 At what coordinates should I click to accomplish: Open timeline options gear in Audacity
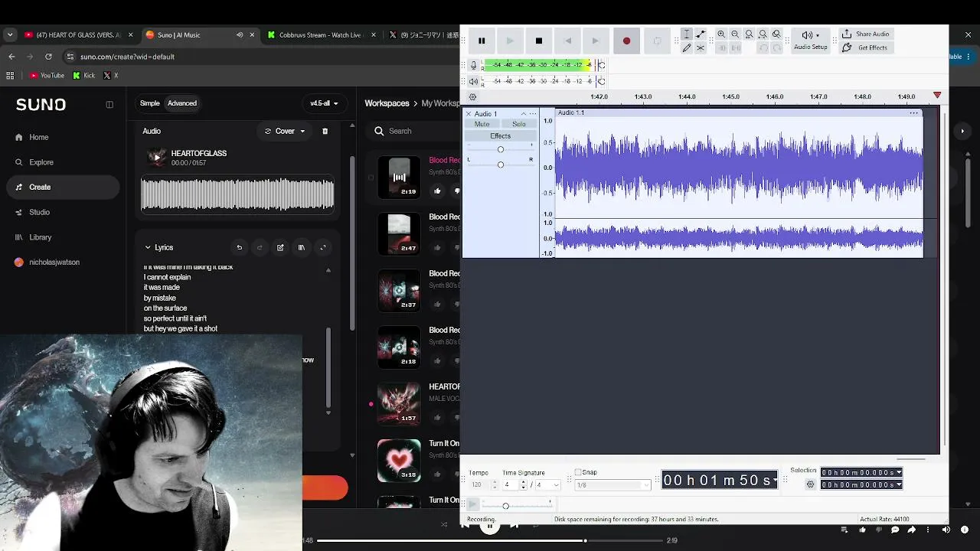click(472, 97)
